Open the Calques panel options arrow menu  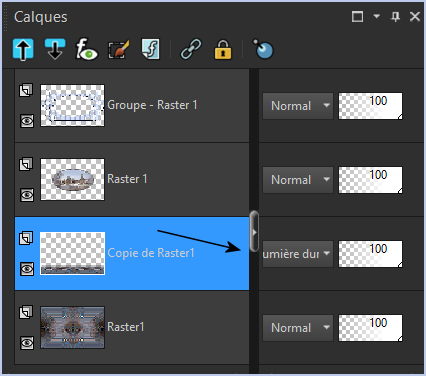tap(377, 16)
